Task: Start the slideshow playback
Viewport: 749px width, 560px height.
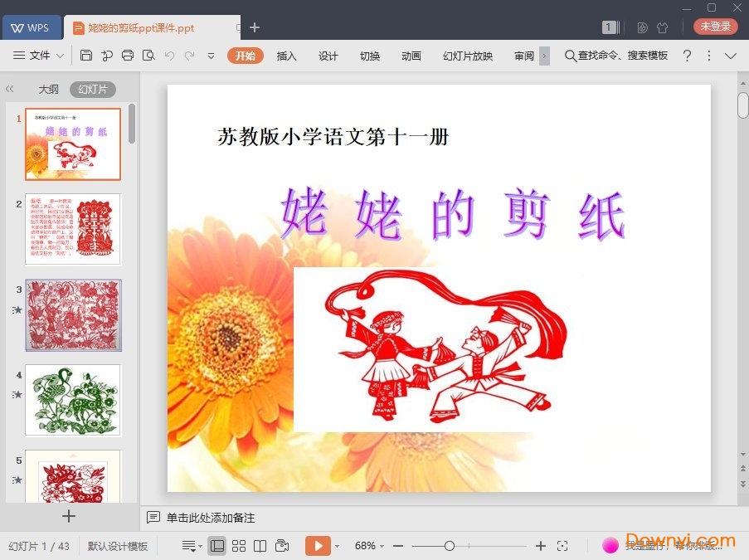Action: [x=319, y=546]
